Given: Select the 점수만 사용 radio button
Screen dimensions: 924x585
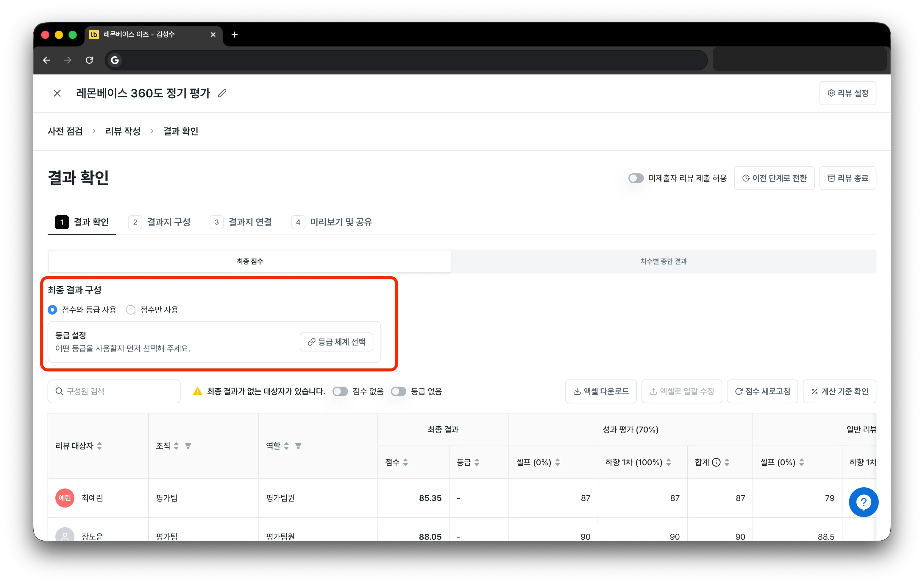Looking at the screenshot, I should (x=130, y=310).
